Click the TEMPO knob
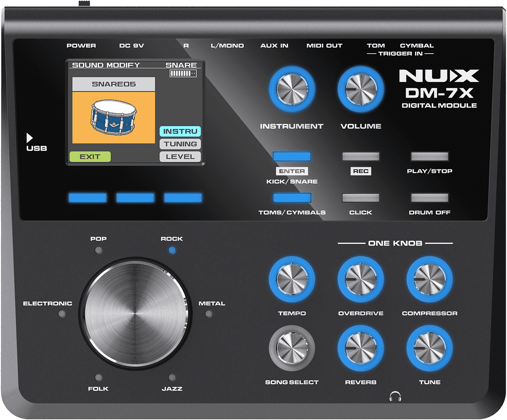The height and width of the screenshot is (420, 507). tap(292, 279)
